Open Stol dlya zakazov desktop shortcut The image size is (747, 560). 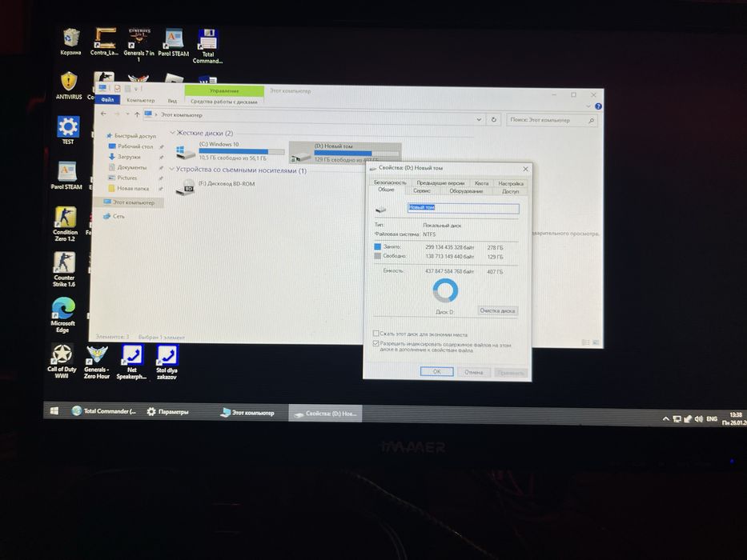click(x=167, y=362)
